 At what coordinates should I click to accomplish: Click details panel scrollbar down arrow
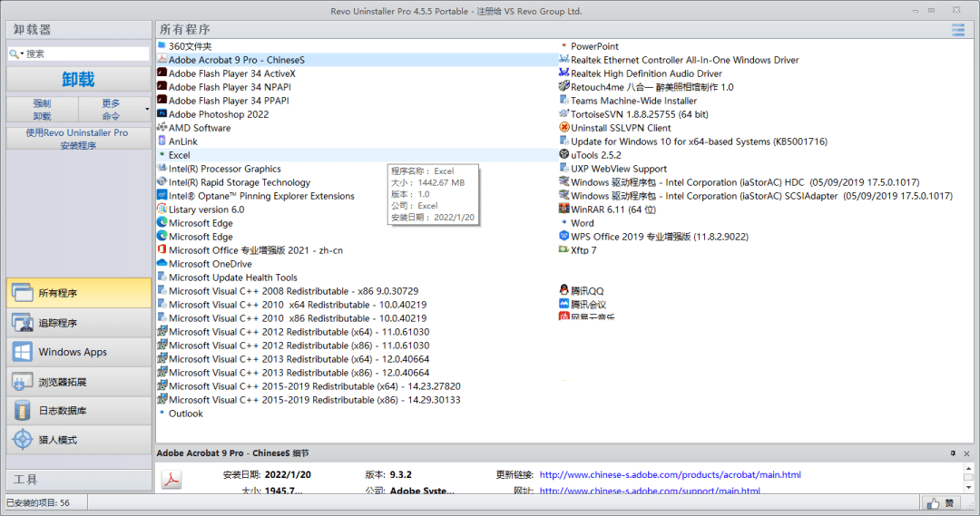click(968, 487)
